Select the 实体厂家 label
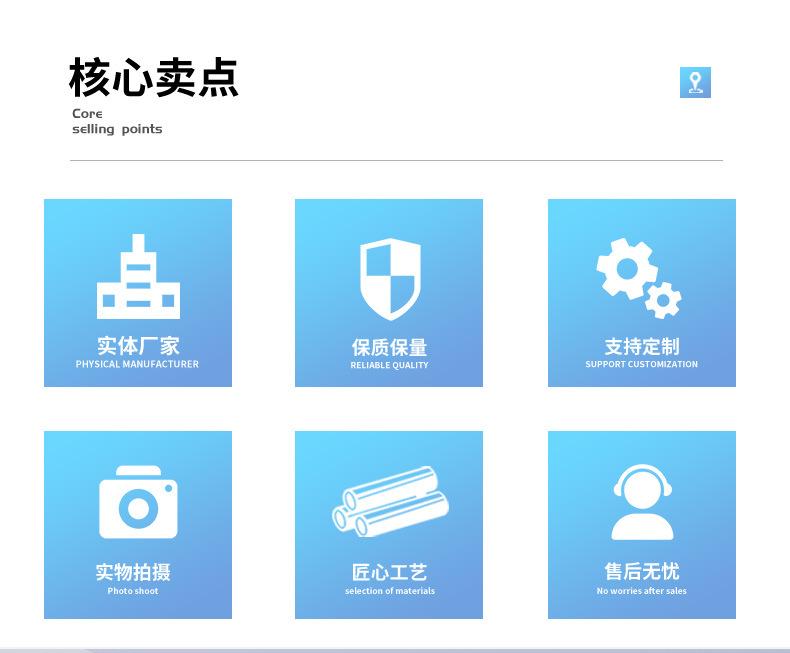The width and height of the screenshot is (790, 653). (138, 346)
